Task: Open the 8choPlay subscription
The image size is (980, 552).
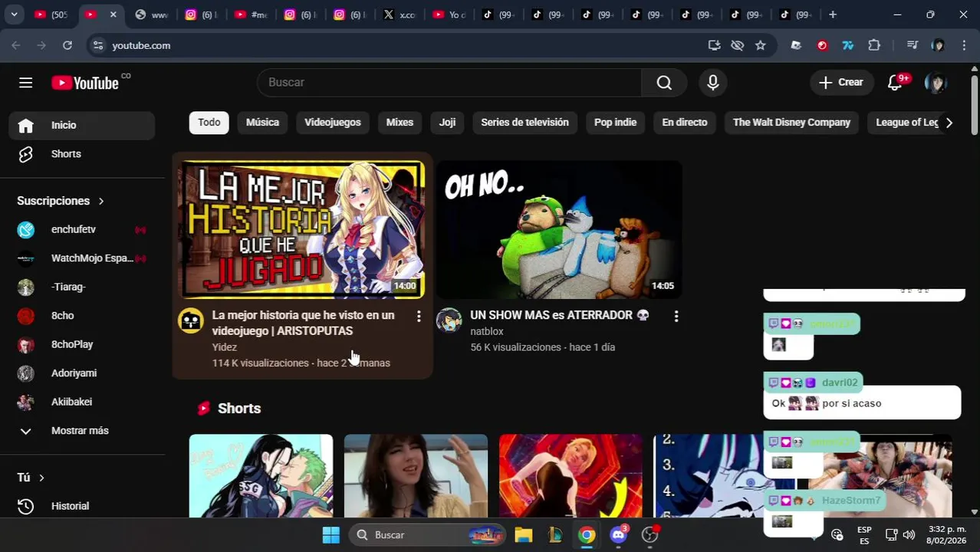Action: pos(81,344)
